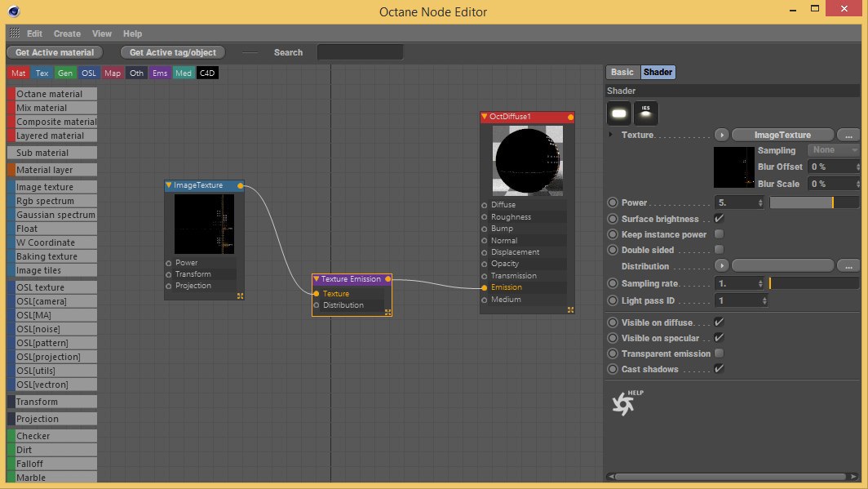Collapse the ImageTexture node triangle
The width and height of the screenshot is (868, 489).
click(169, 185)
